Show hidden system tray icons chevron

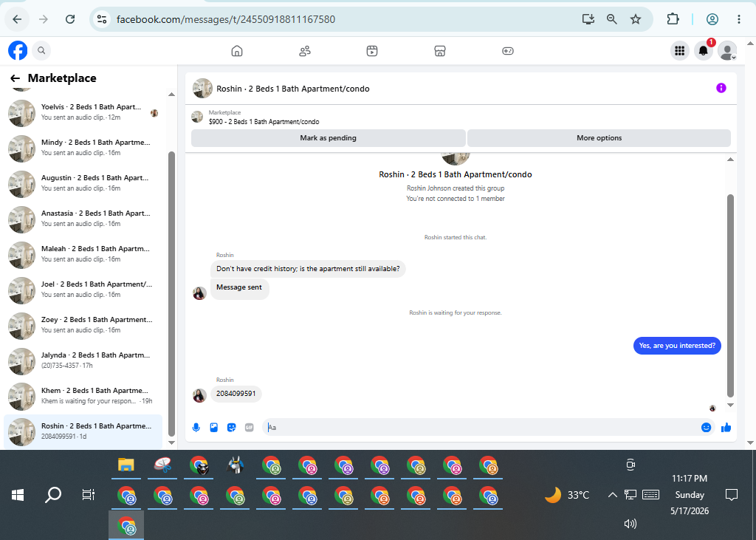(612, 495)
